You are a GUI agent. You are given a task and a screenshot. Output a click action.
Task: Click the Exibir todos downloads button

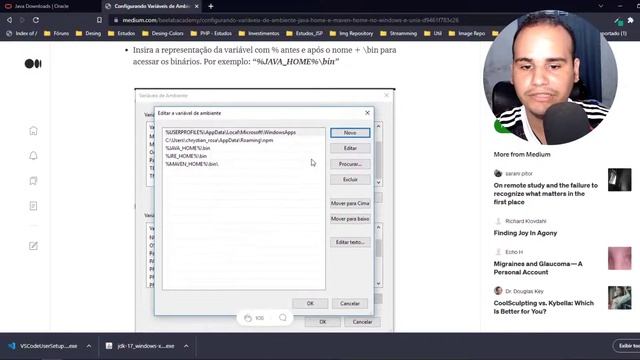pyautogui.click(x=627, y=346)
